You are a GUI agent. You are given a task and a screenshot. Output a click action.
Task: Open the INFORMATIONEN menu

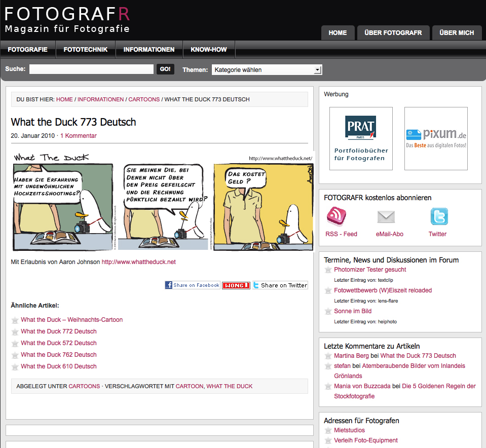[149, 50]
